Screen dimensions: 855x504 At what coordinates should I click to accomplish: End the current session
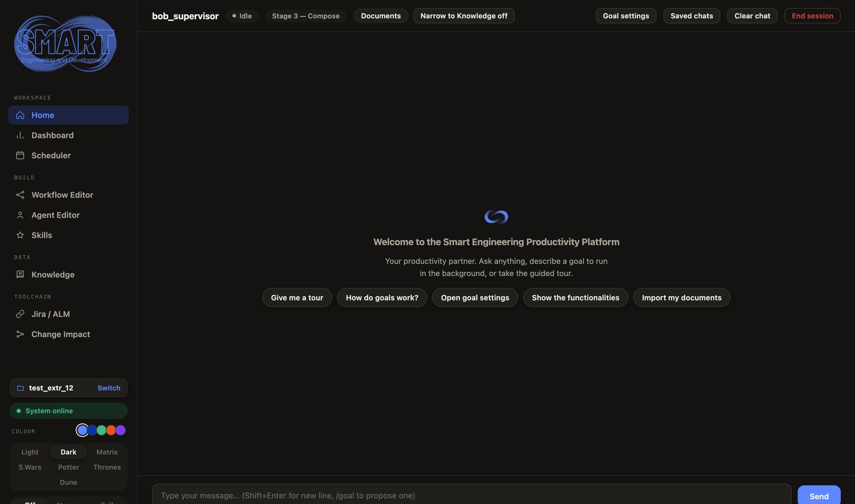click(812, 16)
